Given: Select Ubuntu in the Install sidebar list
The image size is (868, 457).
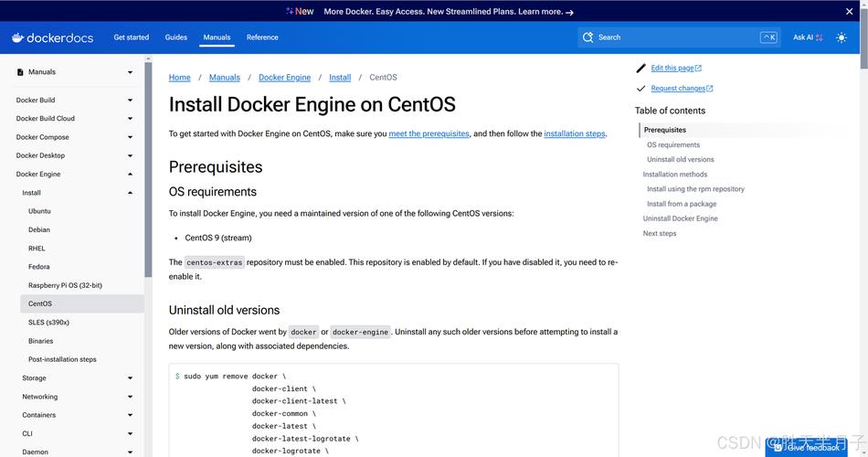Looking at the screenshot, I should (x=39, y=211).
